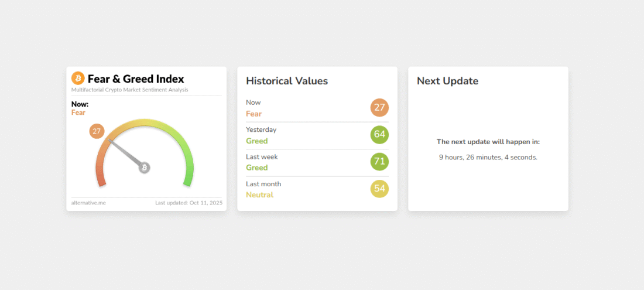Click the gray Bitcoin hub at needle base
Viewport: 644px width, 290px height.
144,168
